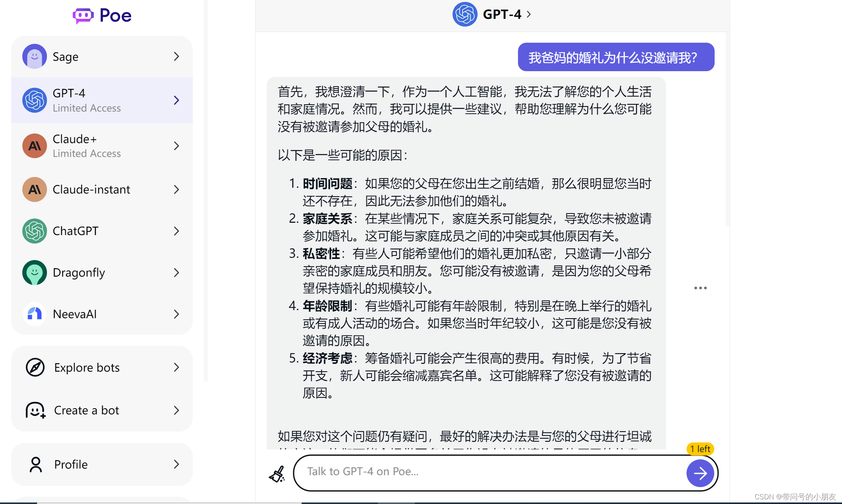Click the GPT-4 avatar in chat header
The width and height of the screenshot is (842, 504).
coord(465,14)
